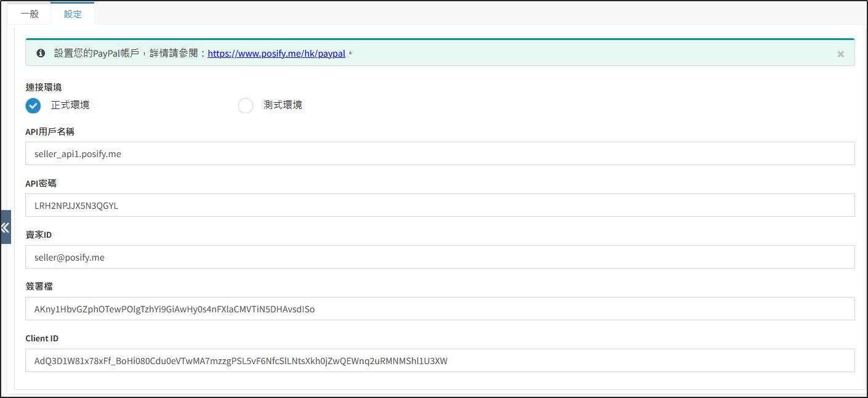This screenshot has width=868, height=398.
Task: Click the Client ID field label
Action: (x=42, y=339)
